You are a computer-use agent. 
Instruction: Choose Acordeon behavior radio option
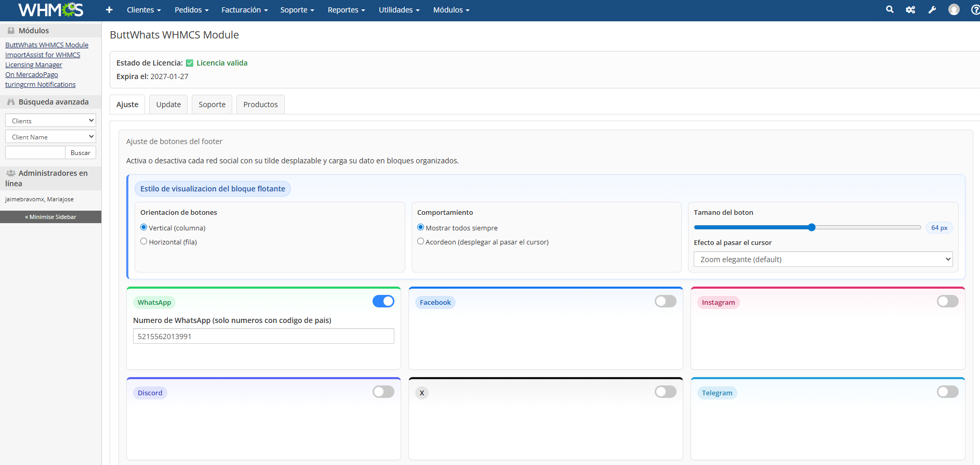pos(421,241)
